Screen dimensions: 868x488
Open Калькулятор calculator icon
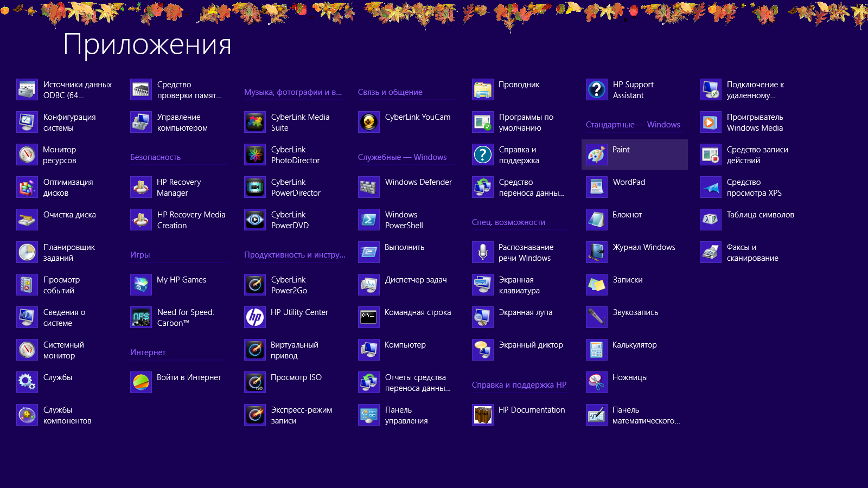pyautogui.click(x=597, y=350)
